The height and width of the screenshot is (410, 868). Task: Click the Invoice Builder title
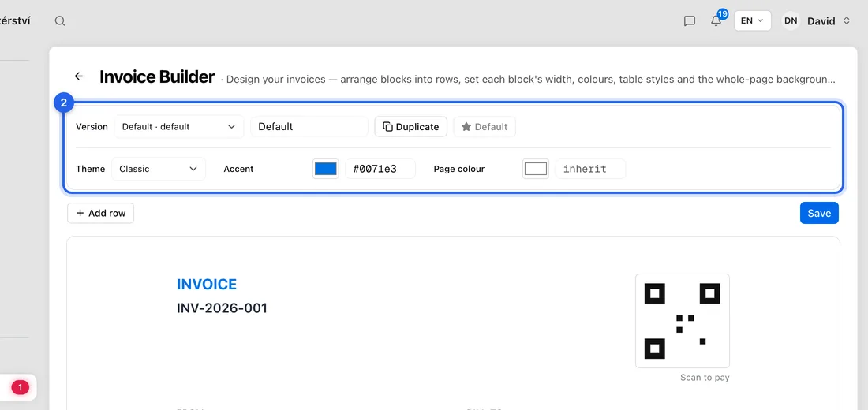point(157,77)
